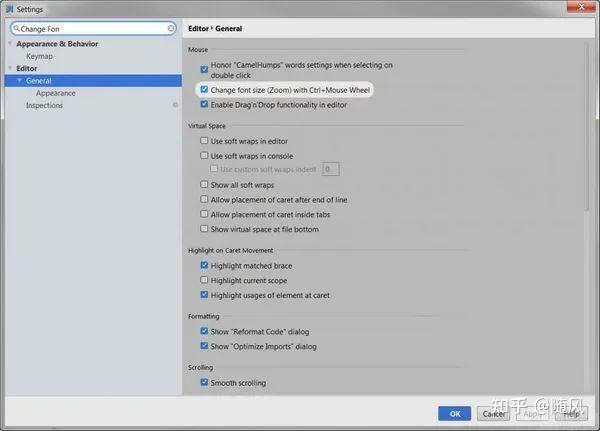600x431 pixels.
Task: Toggle Show "Optimize Imports" dialog checkbox
Action: pyautogui.click(x=204, y=346)
